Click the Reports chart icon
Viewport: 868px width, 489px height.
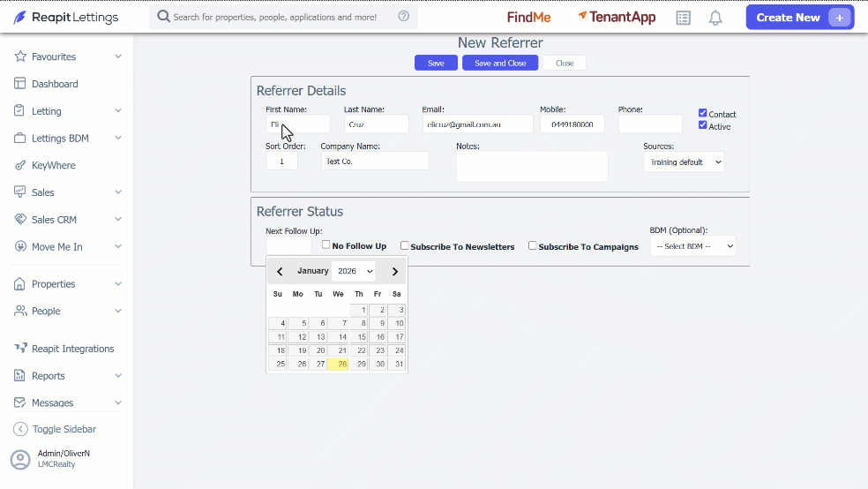(x=19, y=375)
